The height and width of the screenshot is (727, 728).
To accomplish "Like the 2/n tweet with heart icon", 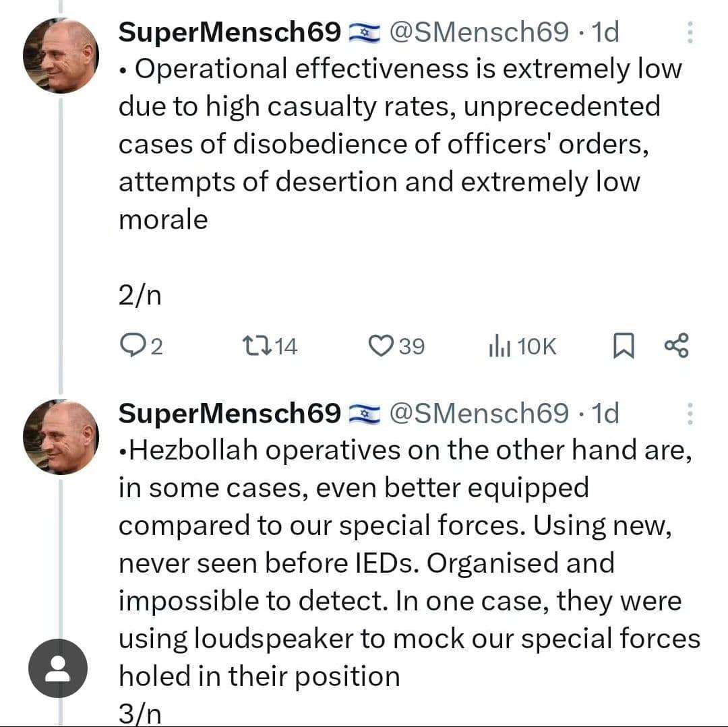I will [x=381, y=346].
